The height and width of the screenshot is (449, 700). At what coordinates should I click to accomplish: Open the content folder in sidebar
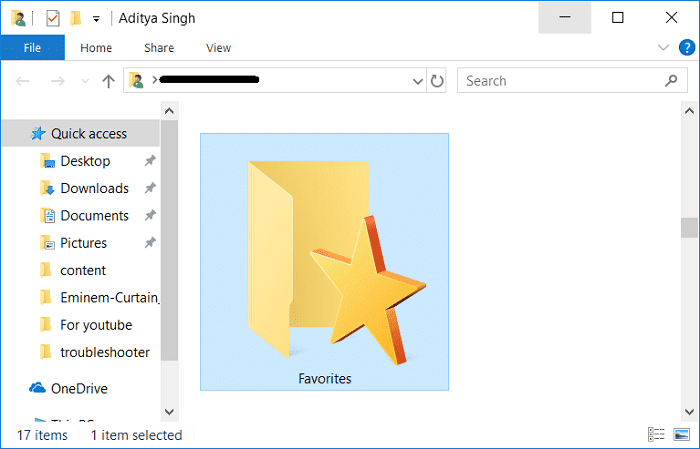[83, 270]
